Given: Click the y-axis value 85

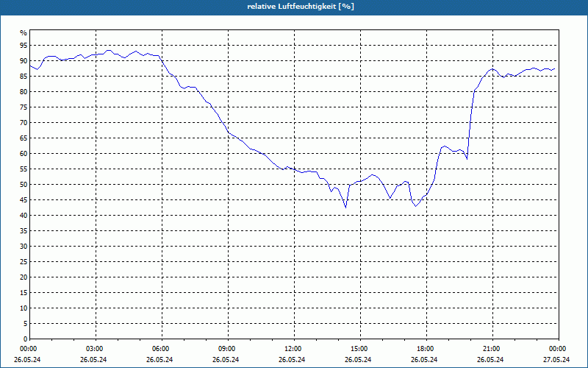Looking at the screenshot, I should point(24,77).
